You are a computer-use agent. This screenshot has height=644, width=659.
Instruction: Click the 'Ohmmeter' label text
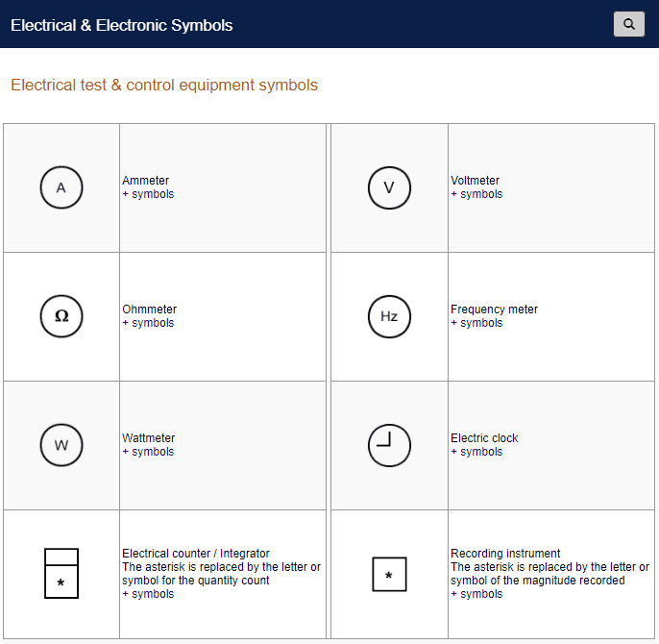(x=149, y=310)
